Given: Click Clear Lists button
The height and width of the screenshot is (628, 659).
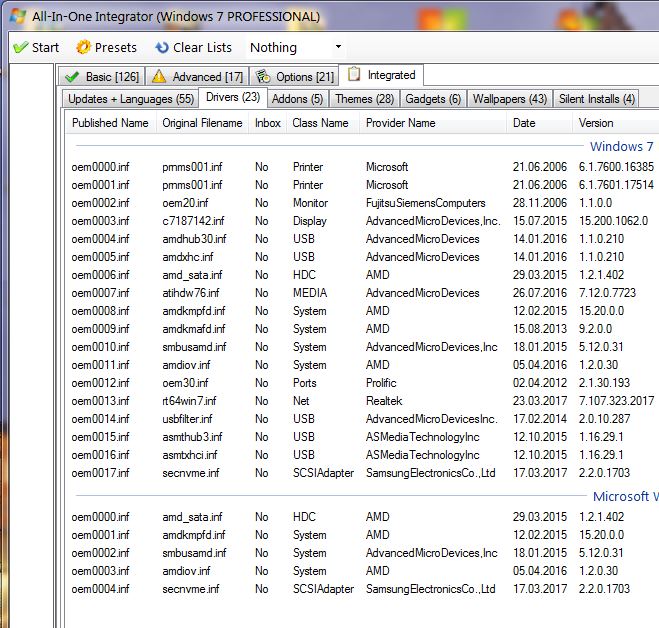Looking at the screenshot, I should [x=194, y=47].
